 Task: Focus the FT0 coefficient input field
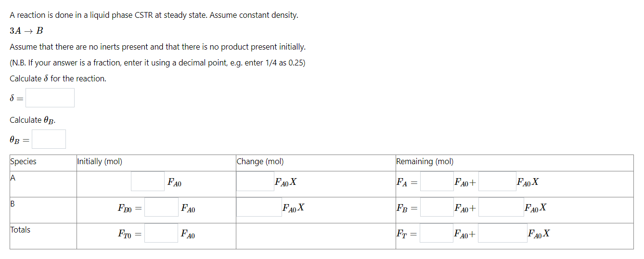click(161, 233)
